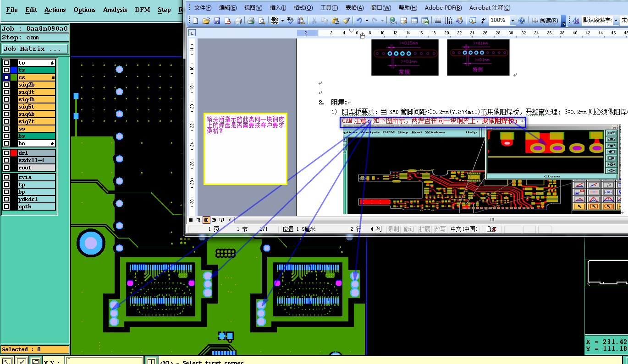Image resolution: width=628 pixels, height=364 pixels.
Task: Expand the toolbar options chevron after 阅读
Action: [563, 21]
